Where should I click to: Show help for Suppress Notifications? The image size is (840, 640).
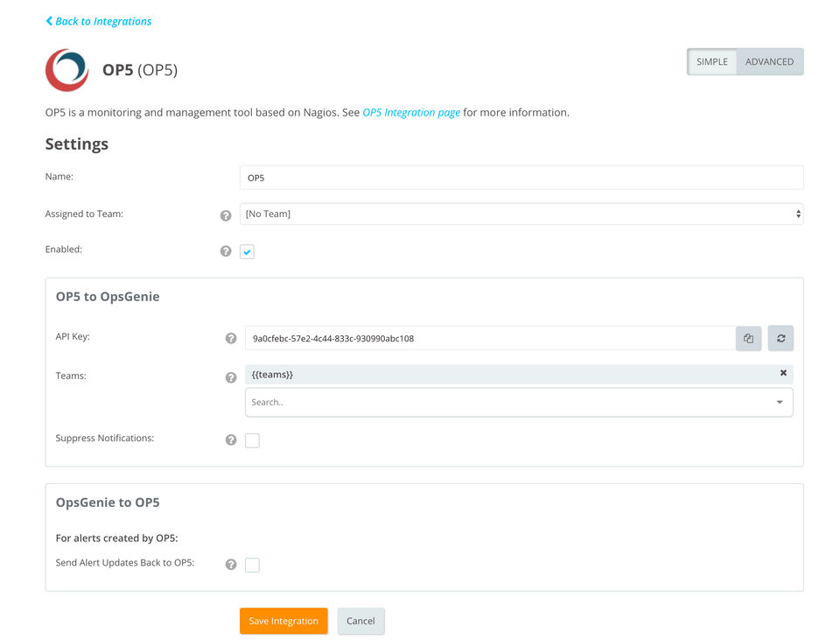pyautogui.click(x=231, y=440)
